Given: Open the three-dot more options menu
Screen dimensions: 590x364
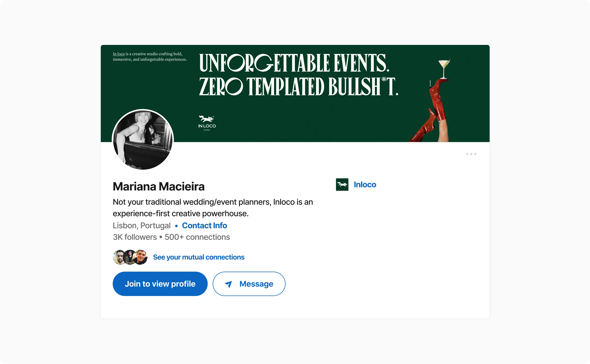Looking at the screenshot, I should click(471, 154).
